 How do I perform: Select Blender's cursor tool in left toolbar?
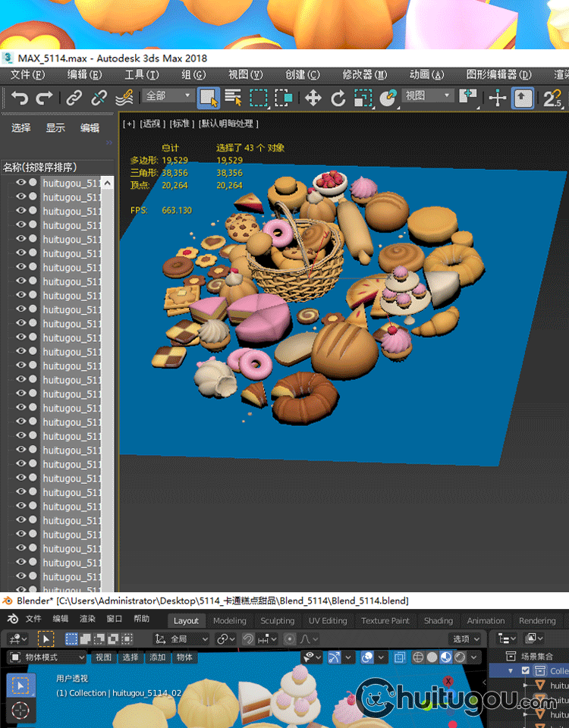pyautogui.click(x=20, y=711)
